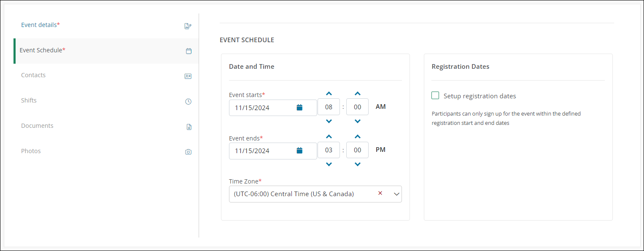Click the Photos camera icon in sidebar
644x251 pixels.
coord(189,152)
